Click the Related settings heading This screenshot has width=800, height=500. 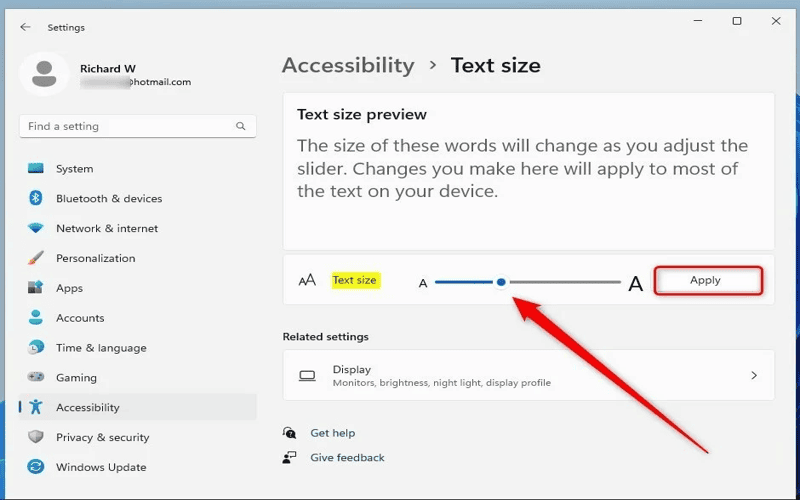point(326,337)
